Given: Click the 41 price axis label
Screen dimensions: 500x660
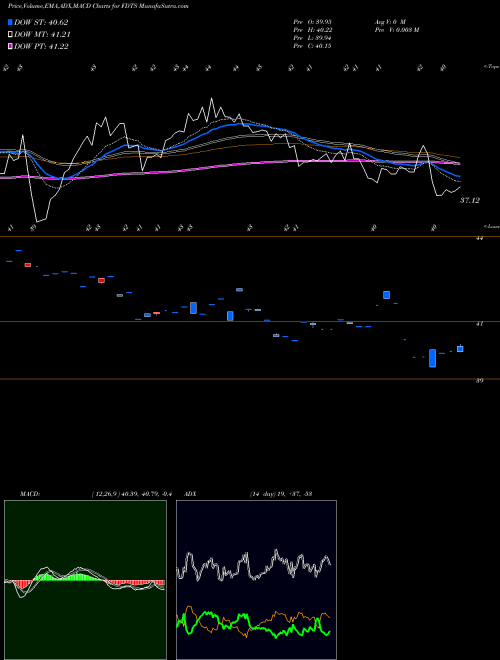Looking at the screenshot, I should [x=479, y=324].
